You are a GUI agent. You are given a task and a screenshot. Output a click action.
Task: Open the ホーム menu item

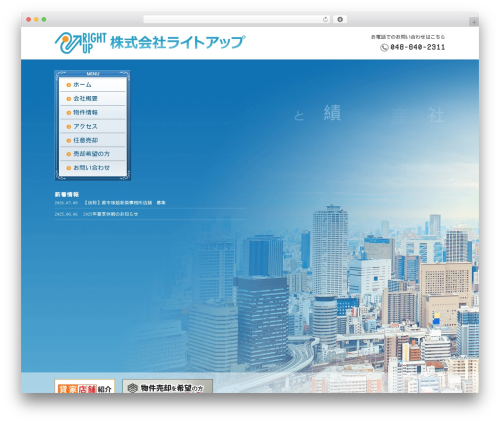93,85
